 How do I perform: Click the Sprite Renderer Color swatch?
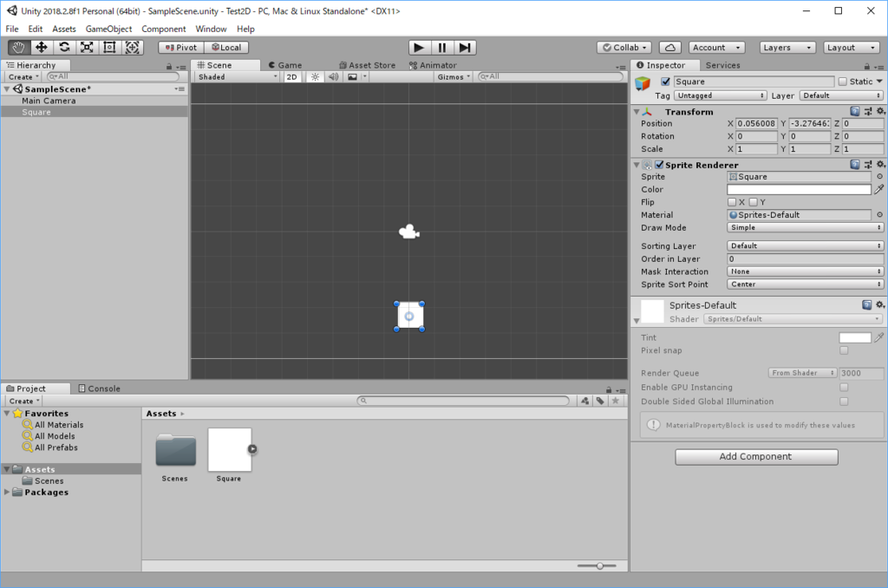tap(799, 189)
